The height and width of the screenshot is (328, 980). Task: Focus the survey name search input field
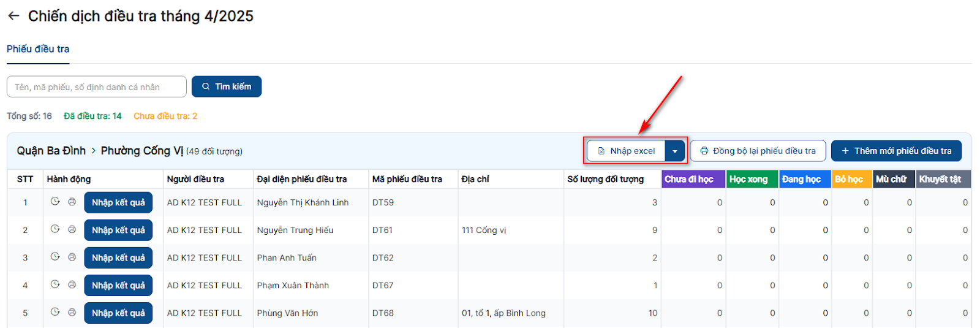(x=97, y=87)
